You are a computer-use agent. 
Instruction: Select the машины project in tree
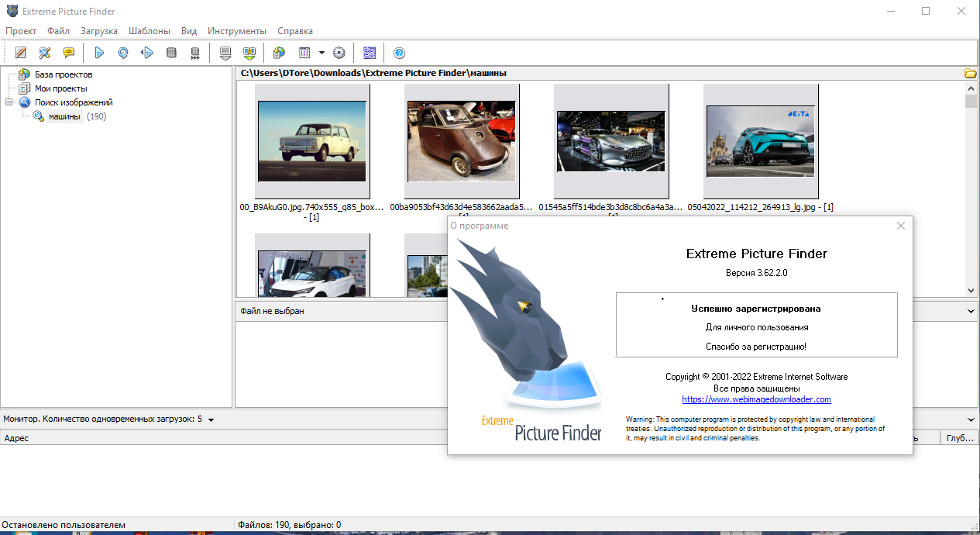pos(64,116)
